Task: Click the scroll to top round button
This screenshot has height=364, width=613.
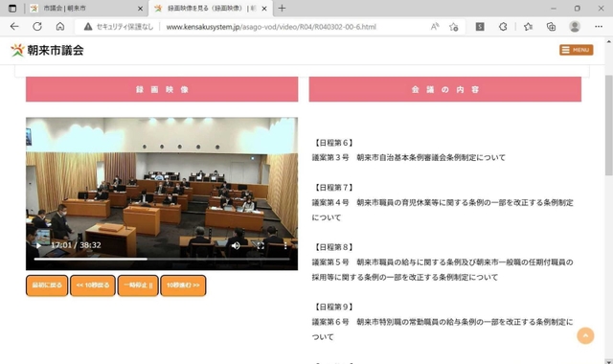Action: (x=585, y=336)
